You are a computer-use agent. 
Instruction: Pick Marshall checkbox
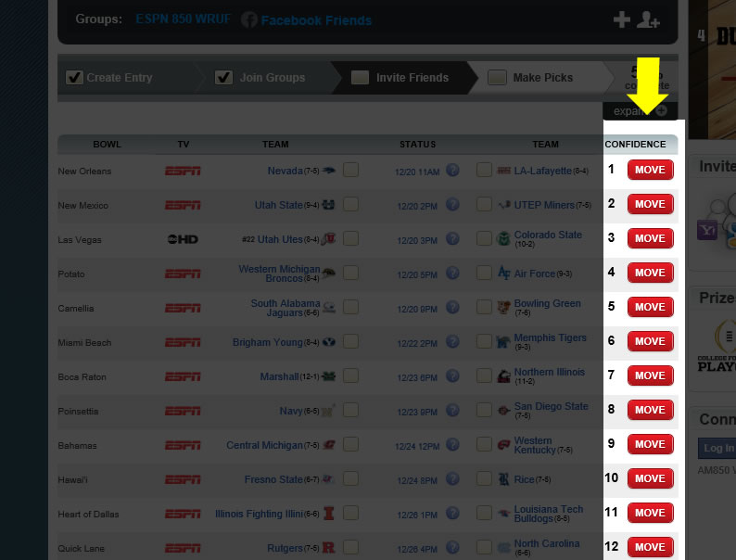[350, 375]
